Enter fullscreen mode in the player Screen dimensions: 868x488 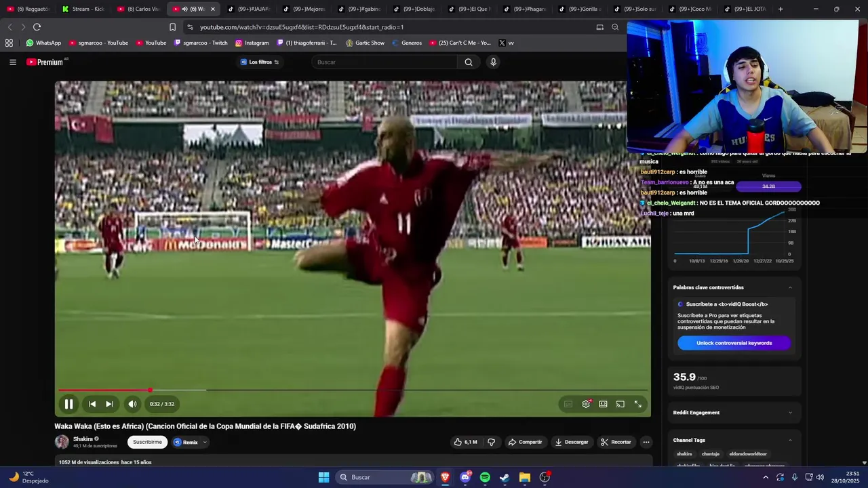click(x=637, y=404)
